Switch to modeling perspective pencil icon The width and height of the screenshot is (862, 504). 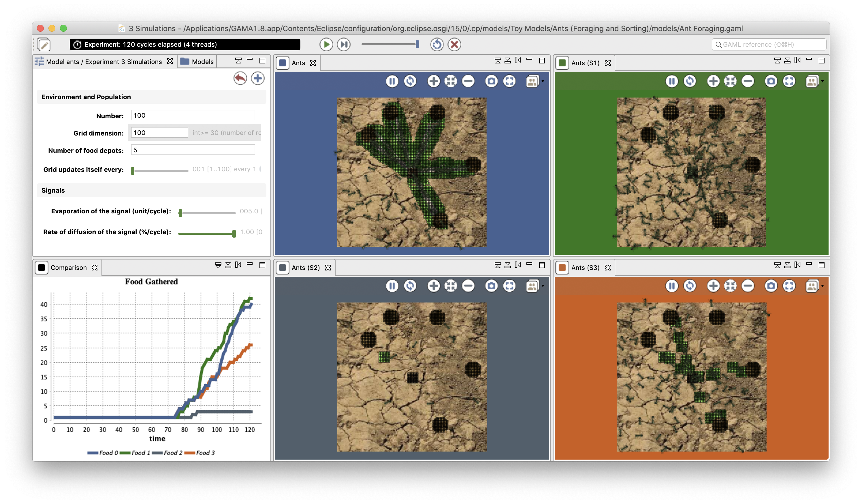[x=44, y=44]
